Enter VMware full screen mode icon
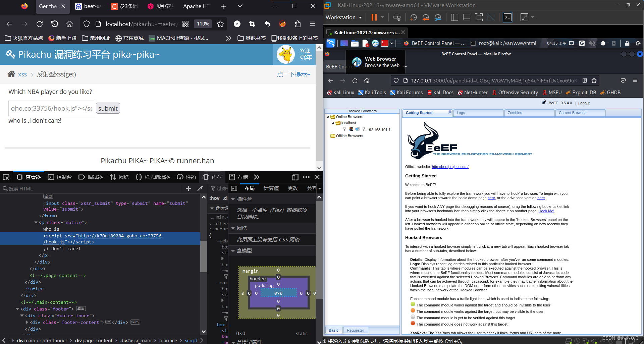The height and width of the screenshot is (344, 644). click(479, 17)
